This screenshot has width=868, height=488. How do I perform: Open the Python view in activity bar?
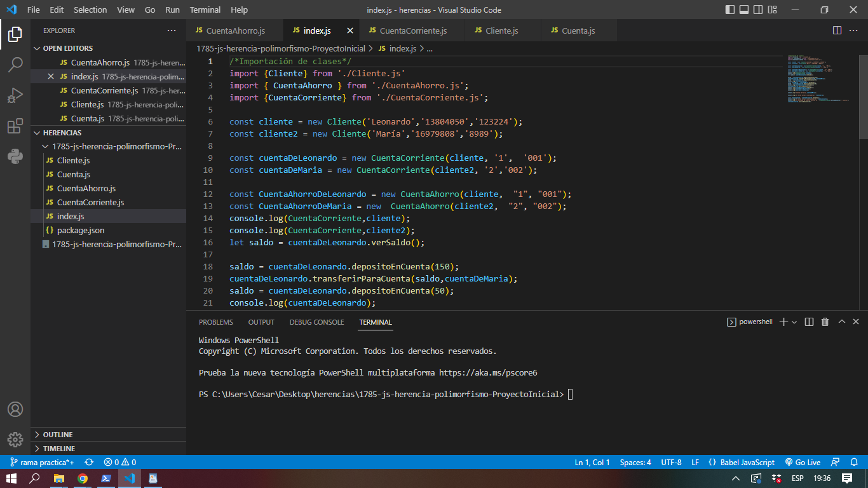(15, 156)
